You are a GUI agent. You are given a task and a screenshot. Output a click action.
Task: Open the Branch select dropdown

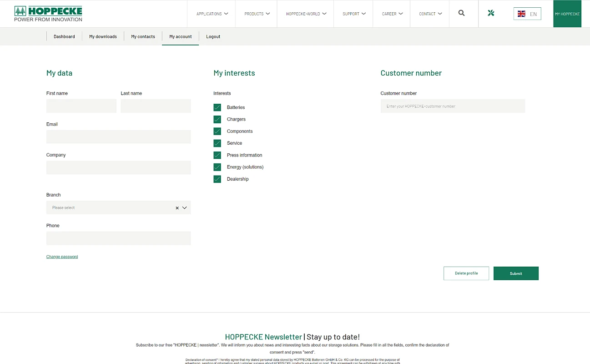114,208
